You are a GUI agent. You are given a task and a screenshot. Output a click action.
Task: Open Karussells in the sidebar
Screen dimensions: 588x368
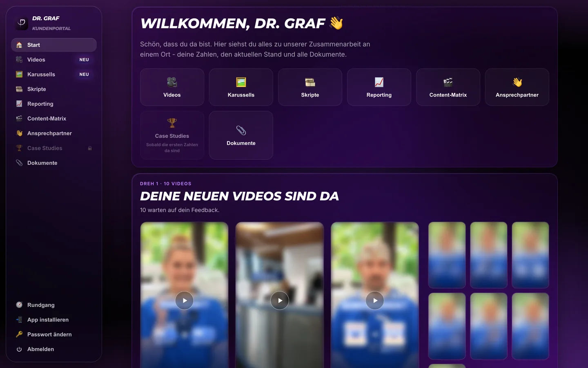(54, 74)
